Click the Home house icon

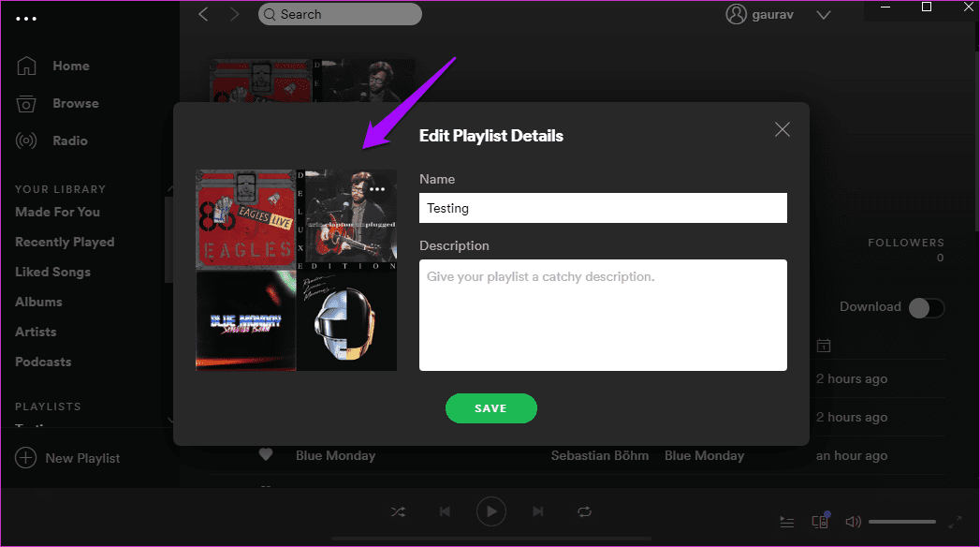click(26, 66)
